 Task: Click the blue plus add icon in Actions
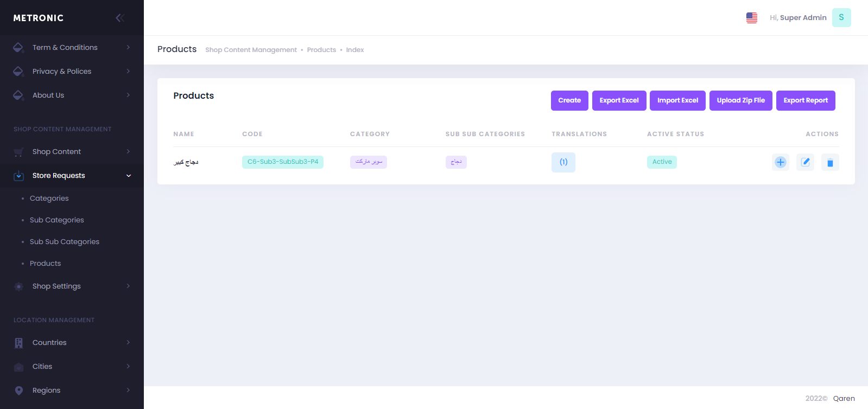tap(780, 162)
